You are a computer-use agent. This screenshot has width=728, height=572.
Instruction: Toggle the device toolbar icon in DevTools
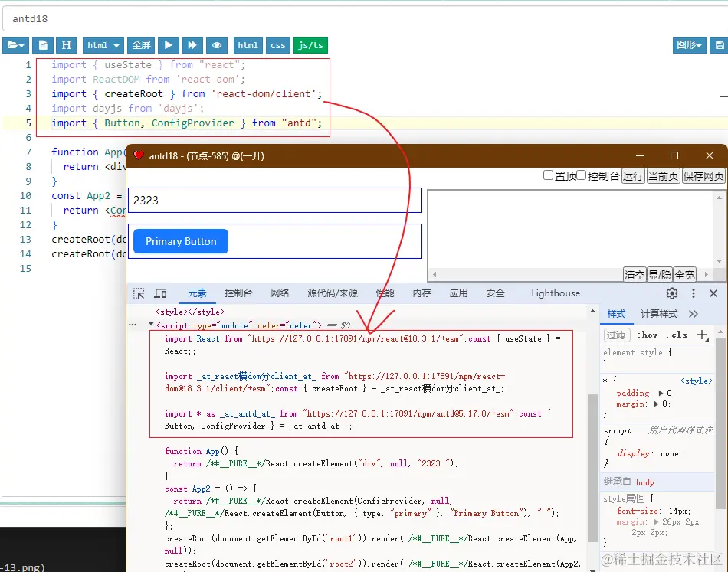160,293
